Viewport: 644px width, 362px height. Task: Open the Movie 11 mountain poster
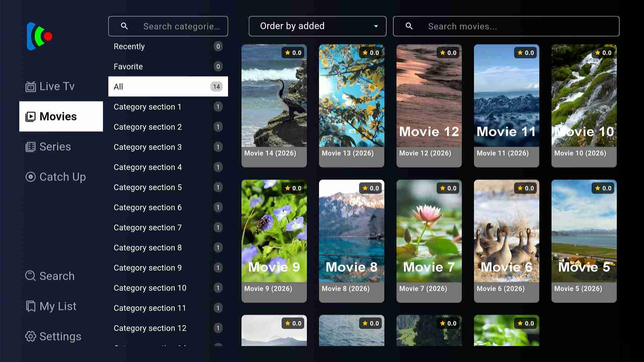click(506, 96)
